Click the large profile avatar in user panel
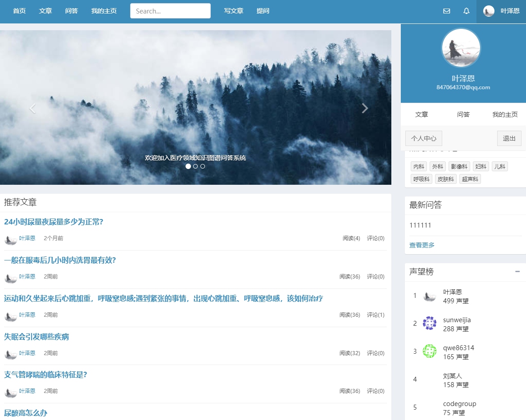The height and width of the screenshot is (420, 526). coord(461,48)
